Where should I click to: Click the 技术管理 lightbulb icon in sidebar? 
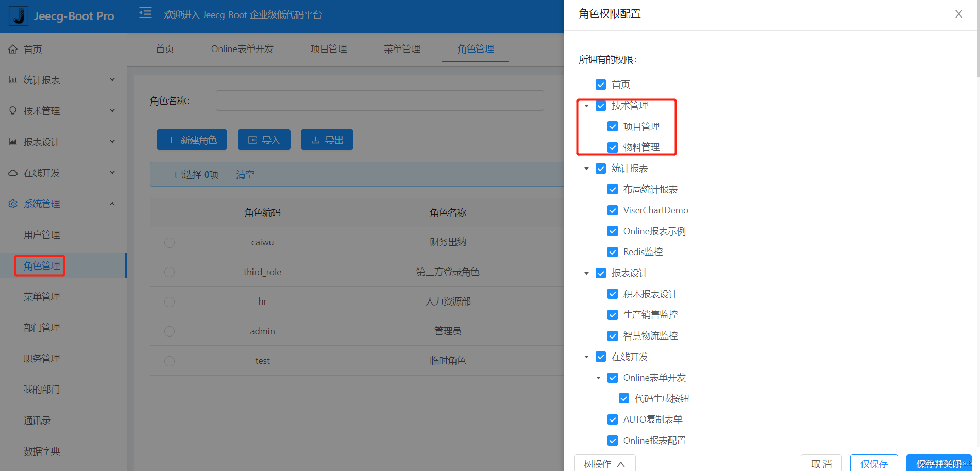[13, 111]
